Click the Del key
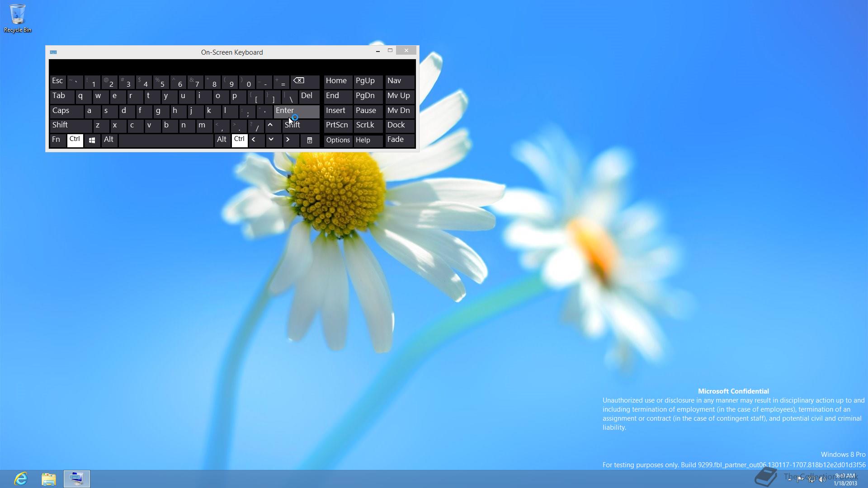Viewport: 868px width, 488px height. pos(309,96)
